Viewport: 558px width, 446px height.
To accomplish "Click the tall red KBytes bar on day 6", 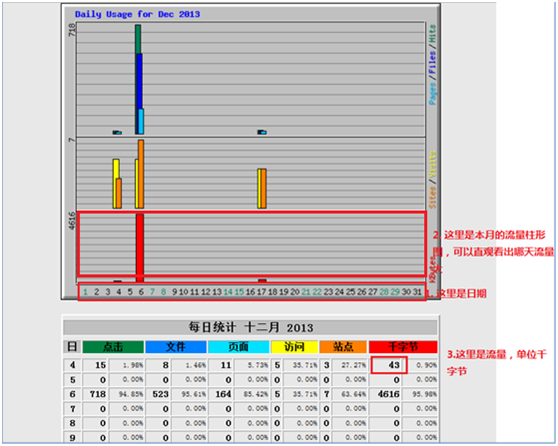I will (x=140, y=248).
